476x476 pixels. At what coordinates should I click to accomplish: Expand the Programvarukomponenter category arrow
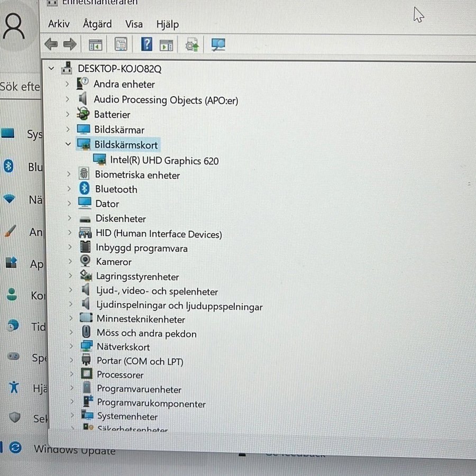tap(72, 401)
